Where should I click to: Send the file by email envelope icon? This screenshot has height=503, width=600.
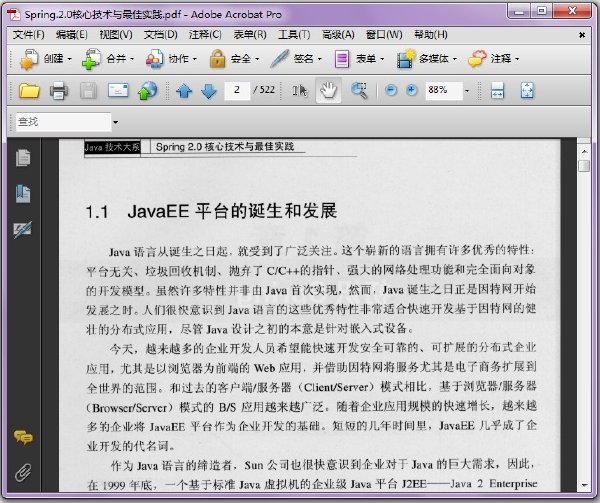pos(118,91)
